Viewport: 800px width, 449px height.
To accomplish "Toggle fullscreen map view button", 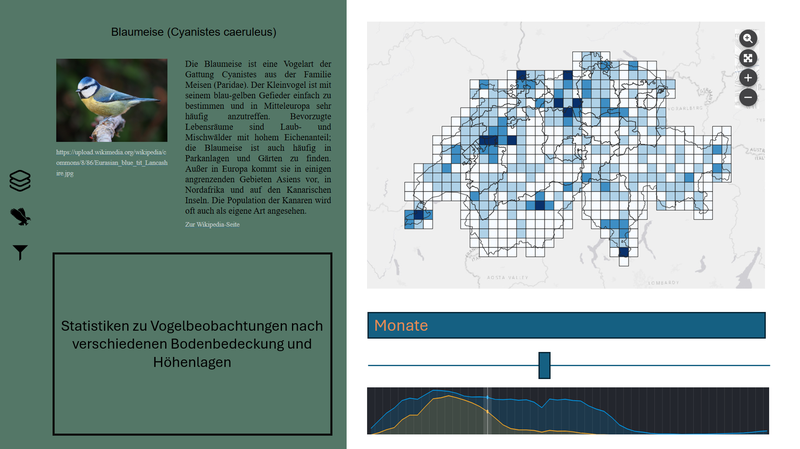I will pos(748,58).
